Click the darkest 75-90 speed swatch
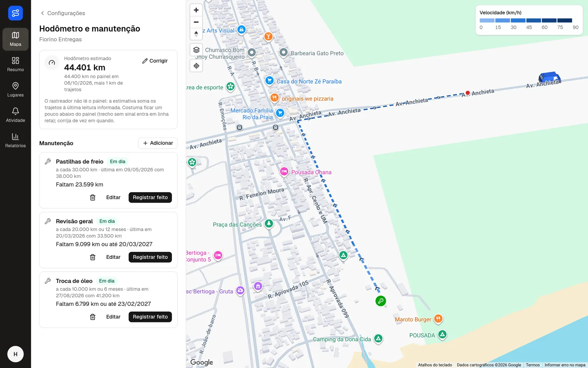The width and height of the screenshot is (588, 368). [564, 21]
